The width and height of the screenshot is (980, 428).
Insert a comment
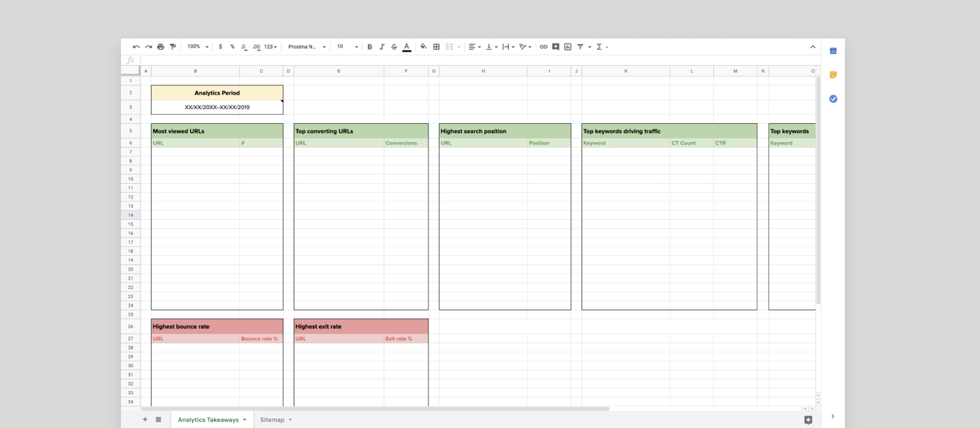tap(556, 47)
